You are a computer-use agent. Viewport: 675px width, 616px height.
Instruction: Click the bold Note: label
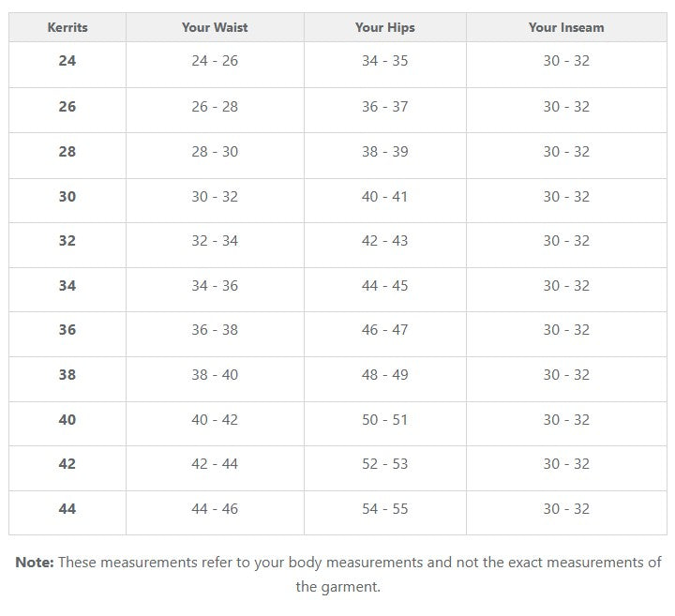(35, 563)
